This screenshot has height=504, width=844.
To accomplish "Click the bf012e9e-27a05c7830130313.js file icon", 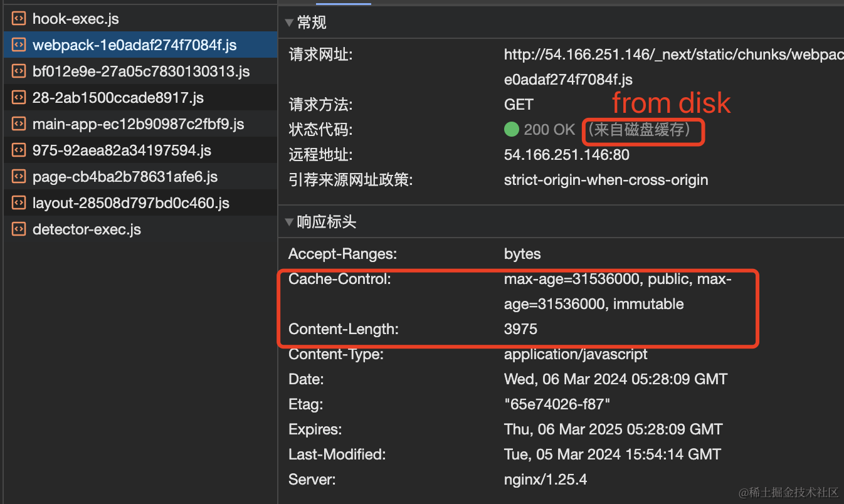I will (x=19, y=71).
